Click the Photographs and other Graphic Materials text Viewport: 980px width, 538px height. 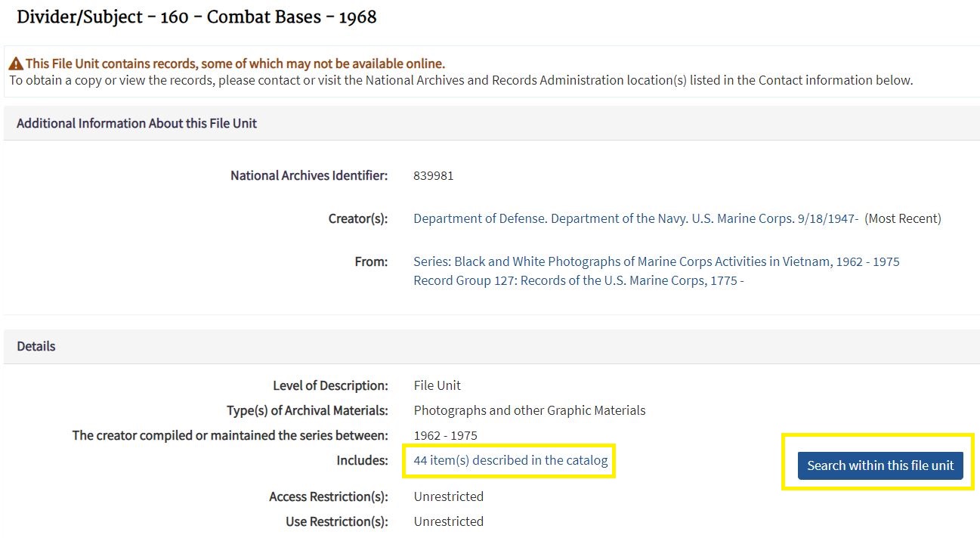point(529,410)
